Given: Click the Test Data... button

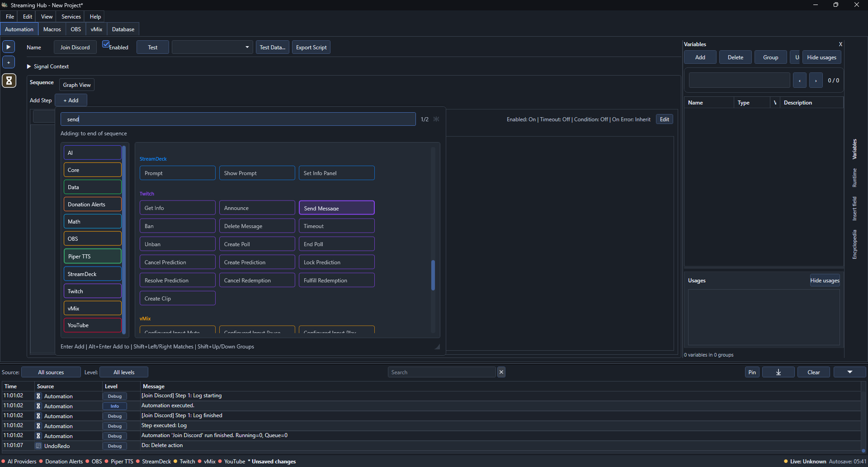Looking at the screenshot, I should point(272,48).
